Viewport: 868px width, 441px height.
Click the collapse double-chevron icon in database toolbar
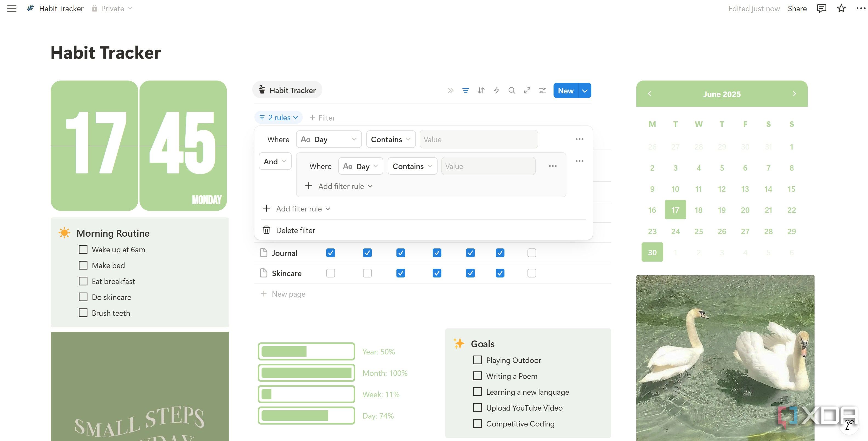point(450,90)
